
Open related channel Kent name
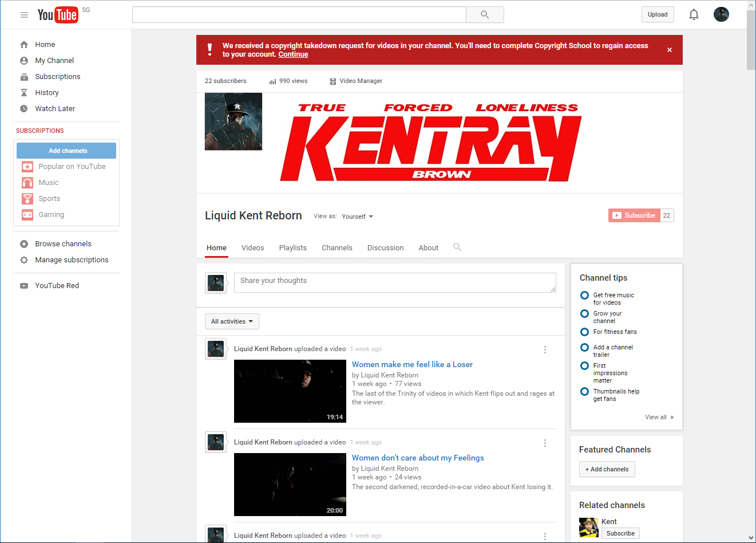coord(609,522)
